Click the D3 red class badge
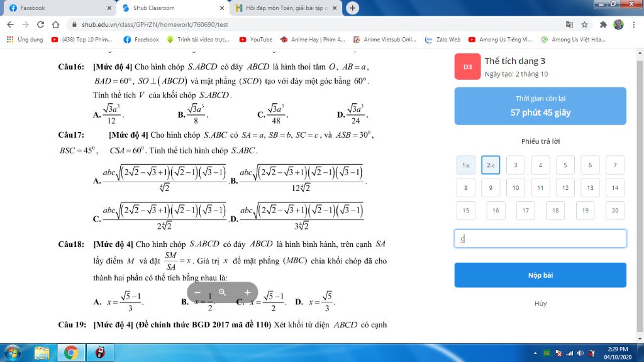Image resolution: width=644 pixels, height=362 pixels. click(467, 67)
